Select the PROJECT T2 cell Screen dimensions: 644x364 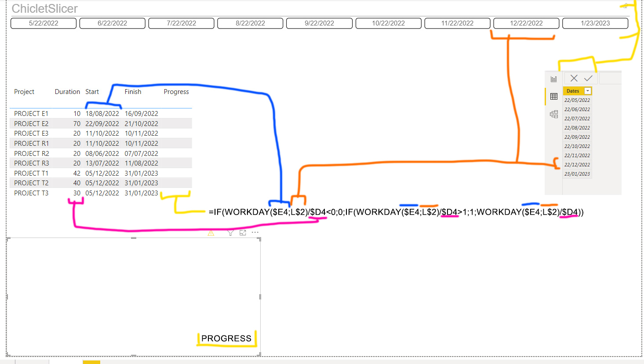click(x=31, y=183)
